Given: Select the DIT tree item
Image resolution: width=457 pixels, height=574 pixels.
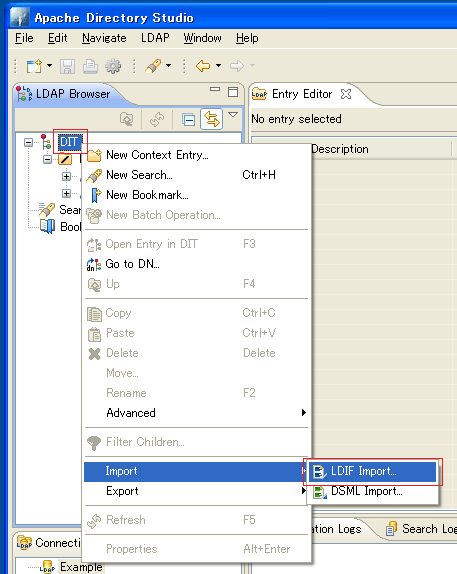Looking at the screenshot, I should (69, 141).
